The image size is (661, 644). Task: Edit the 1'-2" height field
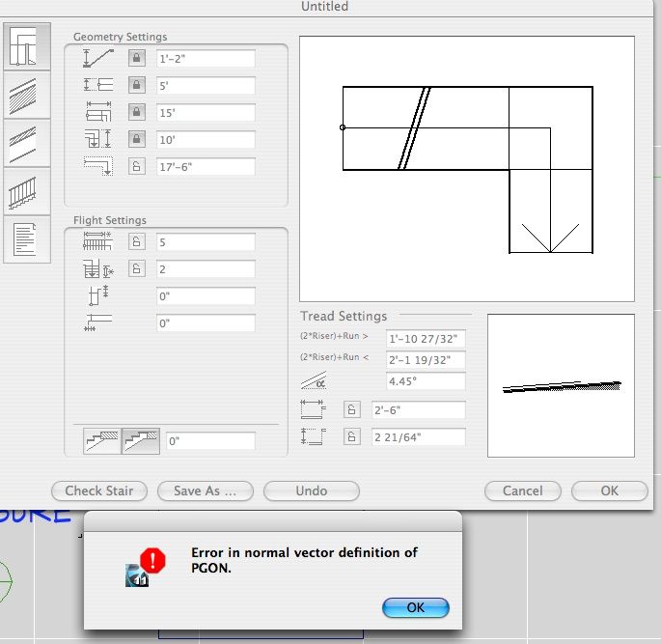[x=206, y=58]
